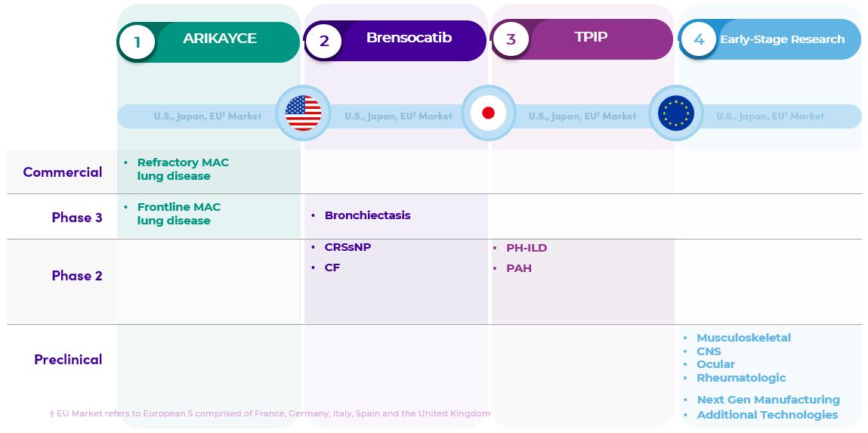Click the Preclinical row label
The width and height of the screenshot is (868, 433).
(68, 360)
